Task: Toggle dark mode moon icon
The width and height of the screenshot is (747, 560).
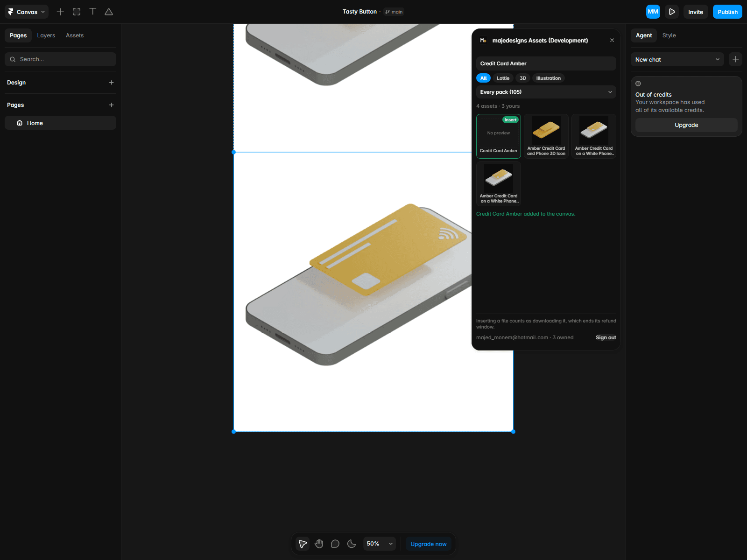Action: pyautogui.click(x=352, y=544)
